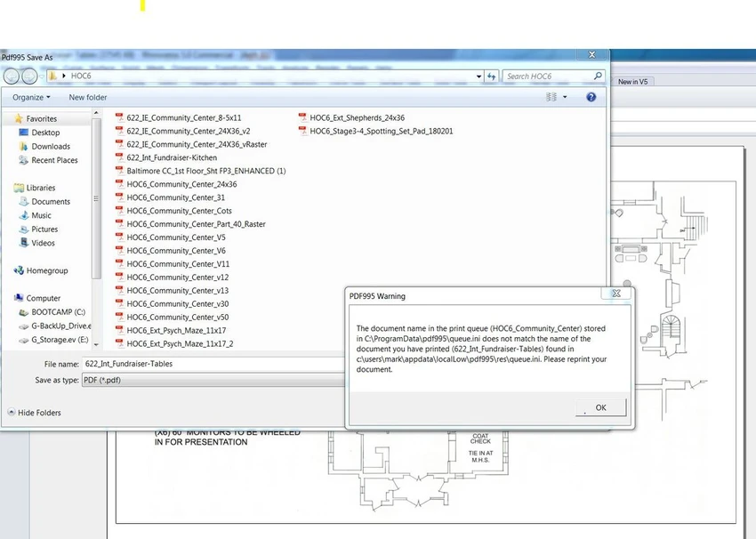Open the Music library
Viewport: 756px width, 539px height.
41,215
